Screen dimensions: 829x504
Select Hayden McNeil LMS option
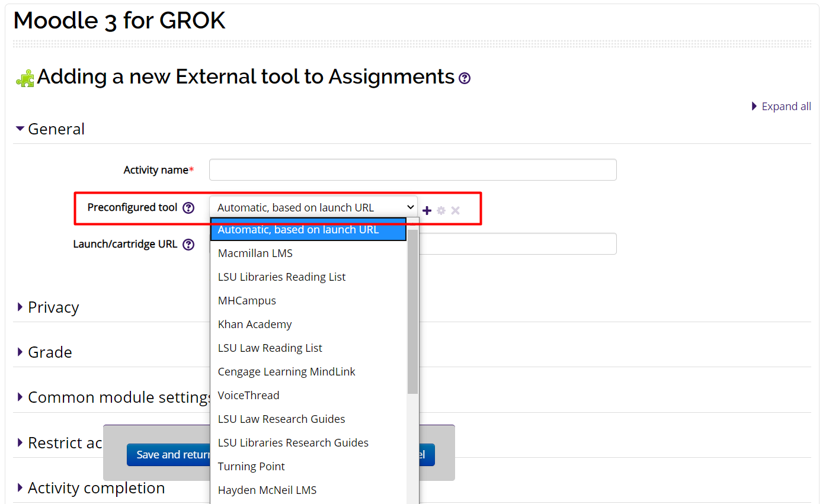click(x=309, y=490)
